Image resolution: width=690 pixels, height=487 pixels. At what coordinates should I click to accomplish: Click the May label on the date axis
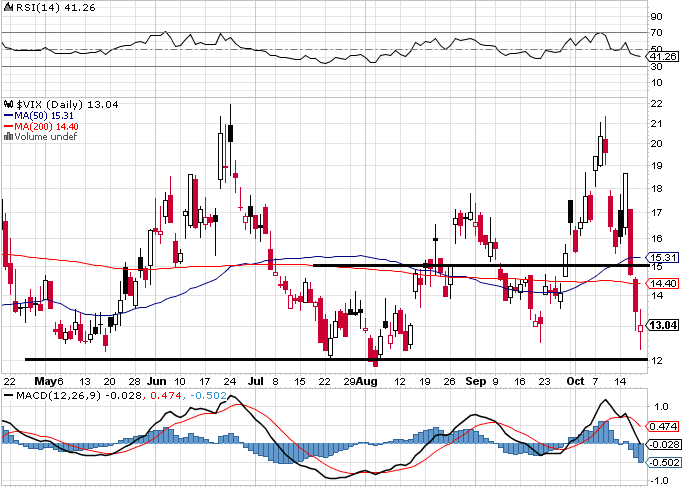(x=46, y=381)
